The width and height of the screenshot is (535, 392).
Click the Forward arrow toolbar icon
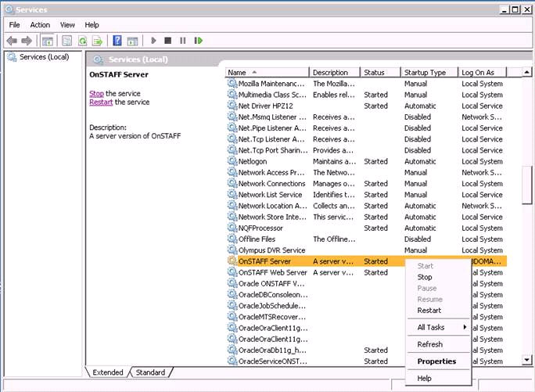27,41
